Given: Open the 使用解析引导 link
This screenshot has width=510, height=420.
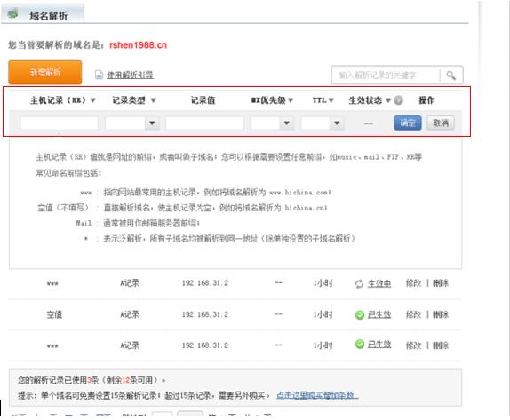Looking at the screenshot, I should (x=130, y=75).
